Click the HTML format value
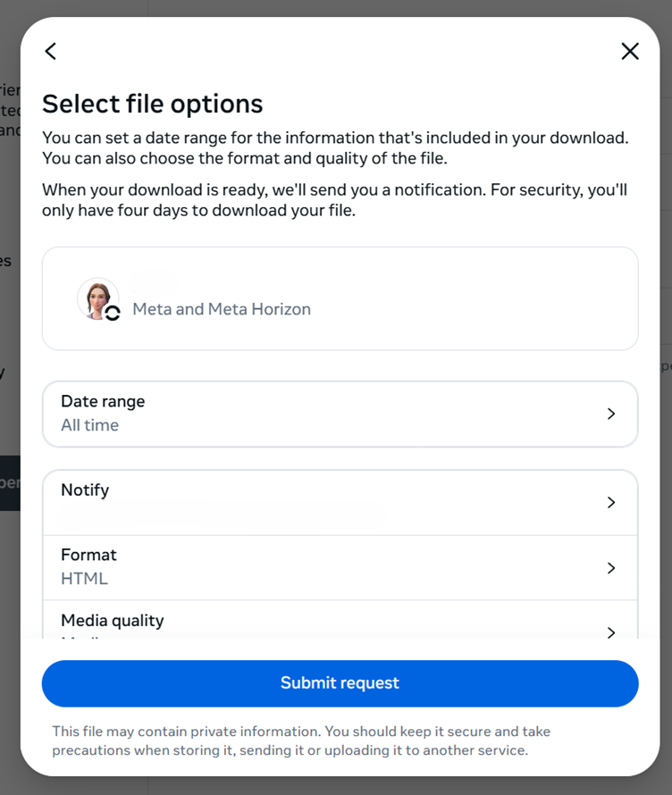This screenshot has height=795, width=672. click(x=84, y=579)
